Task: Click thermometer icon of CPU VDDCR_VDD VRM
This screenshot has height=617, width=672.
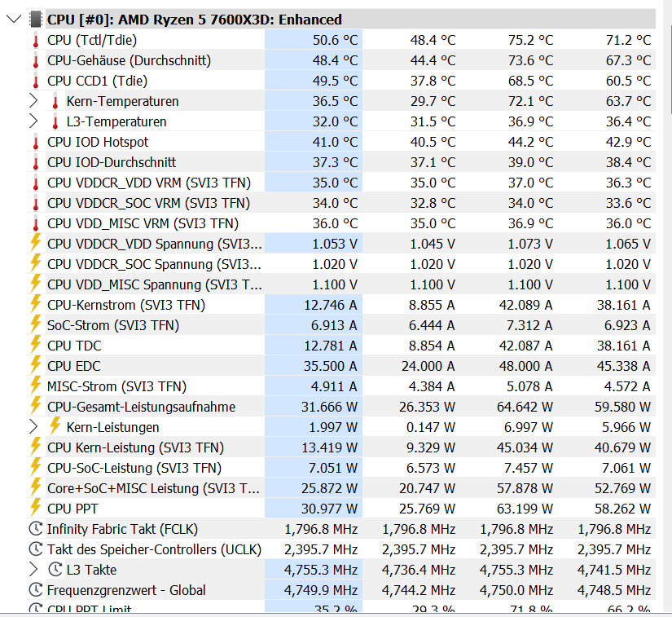Action: [x=36, y=183]
